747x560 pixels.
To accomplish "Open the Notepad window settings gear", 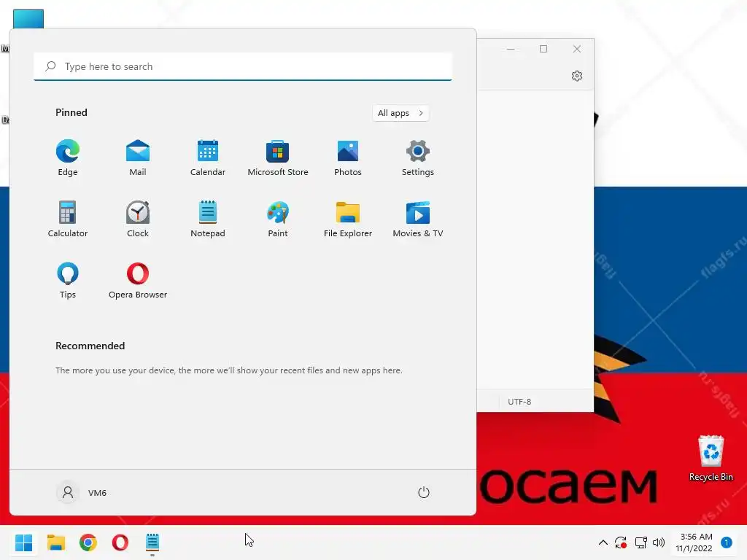I will click(577, 76).
